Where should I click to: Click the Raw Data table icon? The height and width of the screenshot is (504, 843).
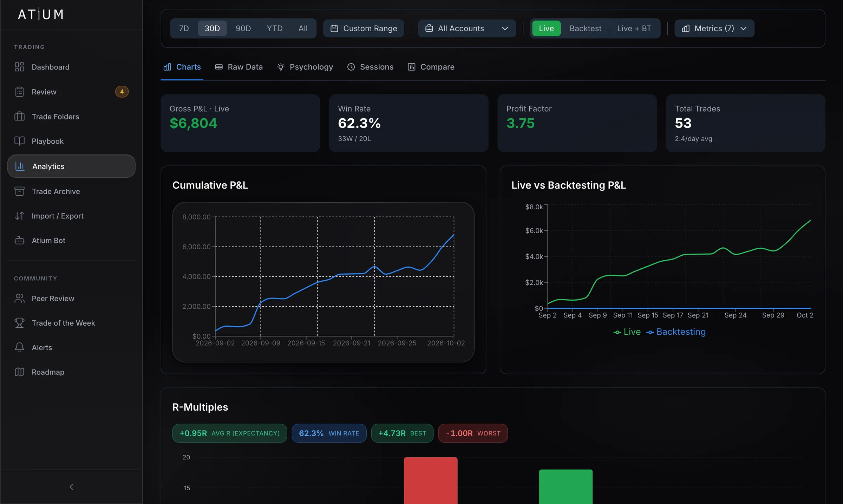[x=219, y=67]
